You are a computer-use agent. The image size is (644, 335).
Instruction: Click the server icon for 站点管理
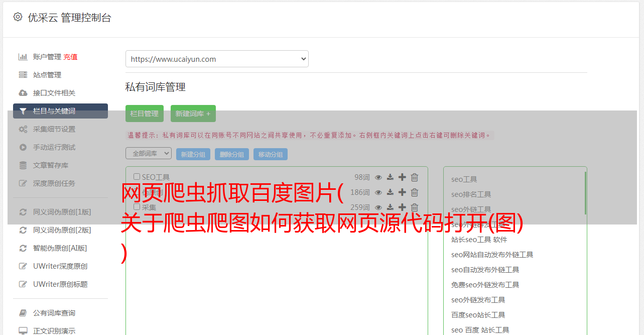coord(23,75)
